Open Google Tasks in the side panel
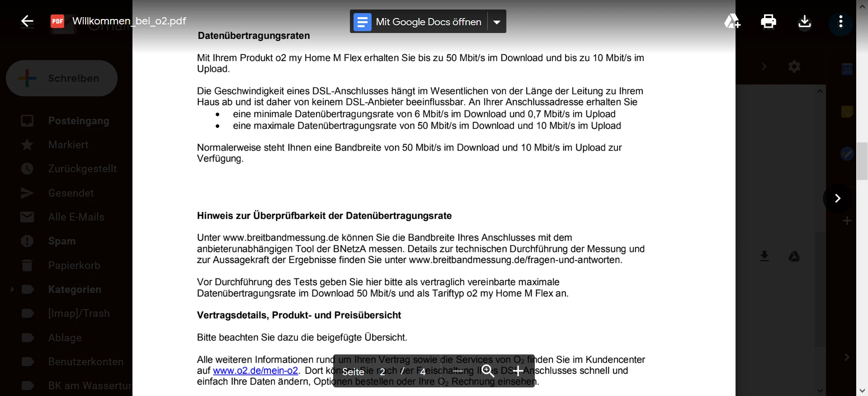868x396 pixels. tap(847, 154)
